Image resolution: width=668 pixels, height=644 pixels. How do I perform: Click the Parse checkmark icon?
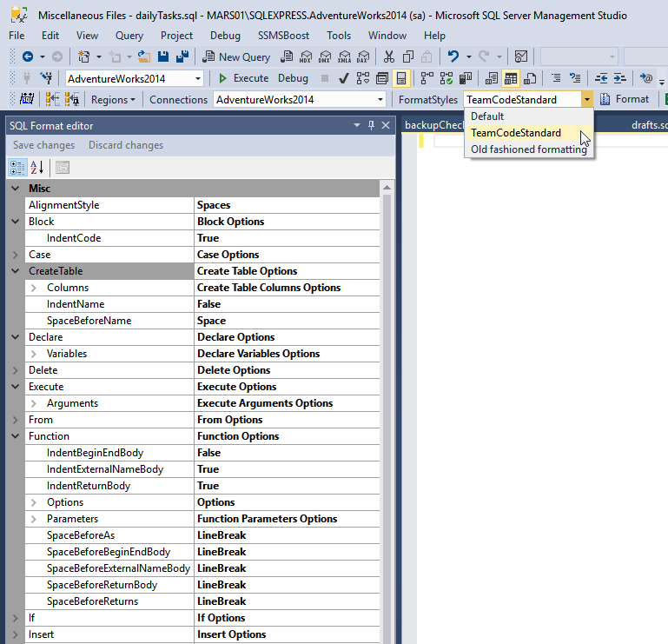point(344,78)
